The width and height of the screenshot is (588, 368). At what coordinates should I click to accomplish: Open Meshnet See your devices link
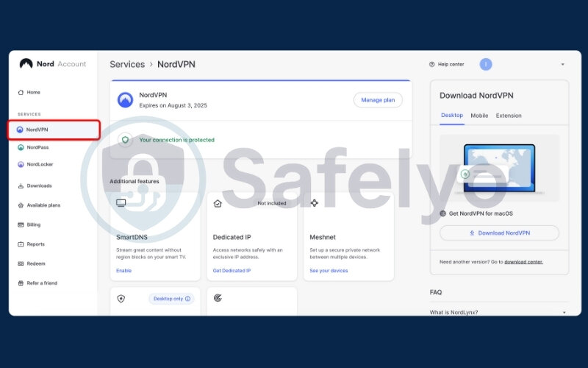point(329,271)
